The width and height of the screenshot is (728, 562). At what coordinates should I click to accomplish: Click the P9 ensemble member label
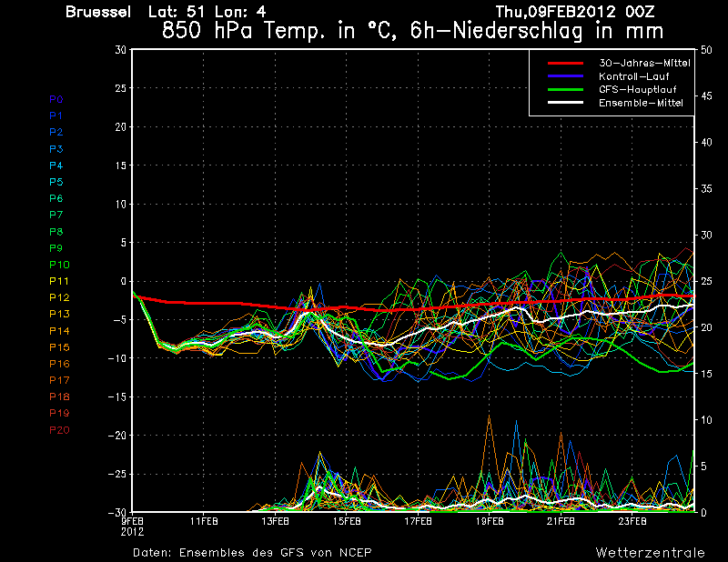coord(56,248)
